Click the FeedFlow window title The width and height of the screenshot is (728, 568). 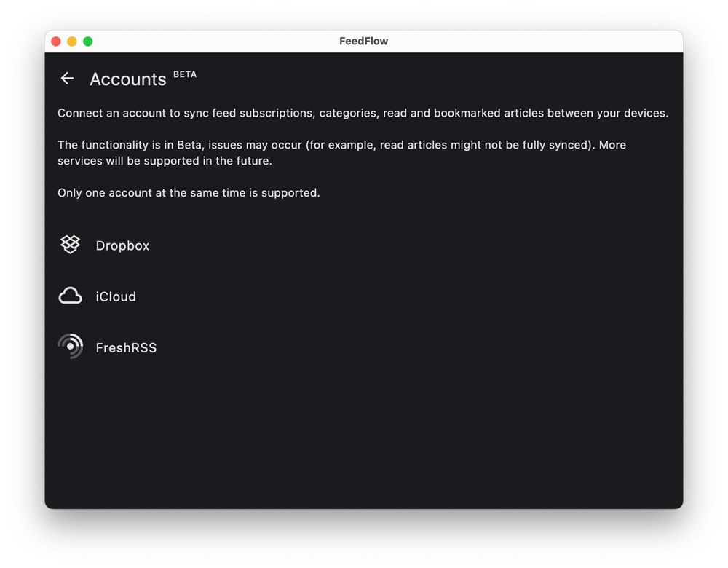tap(363, 41)
